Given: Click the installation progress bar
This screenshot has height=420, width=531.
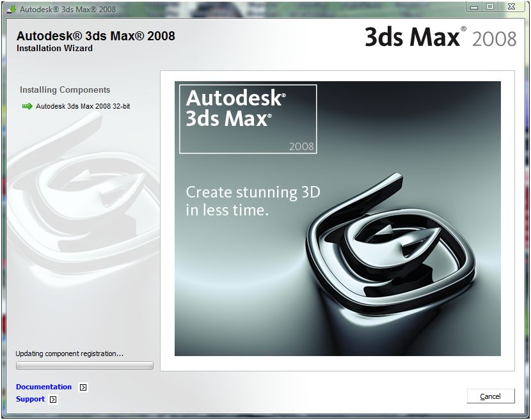Looking at the screenshot, I should (84, 365).
